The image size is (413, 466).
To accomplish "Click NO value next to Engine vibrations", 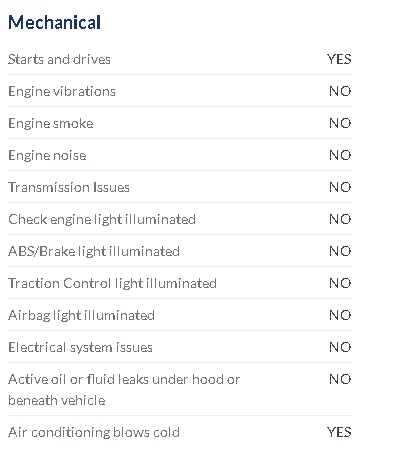I will [340, 91].
